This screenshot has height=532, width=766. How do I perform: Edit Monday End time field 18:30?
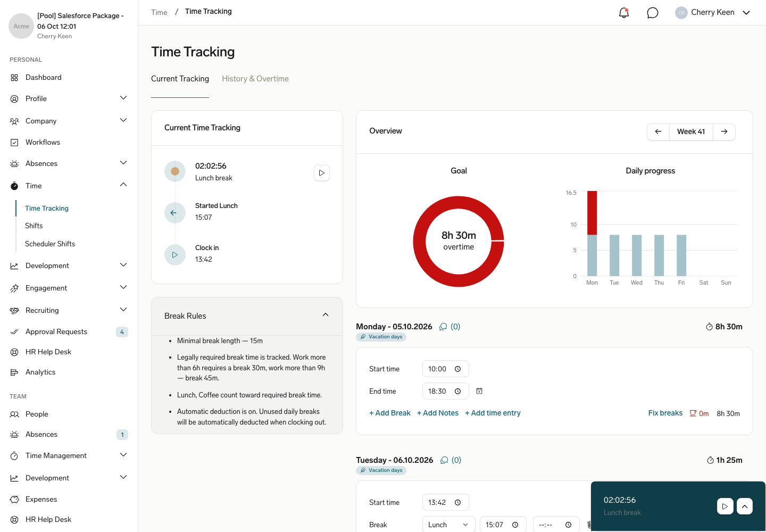coord(446,392)
